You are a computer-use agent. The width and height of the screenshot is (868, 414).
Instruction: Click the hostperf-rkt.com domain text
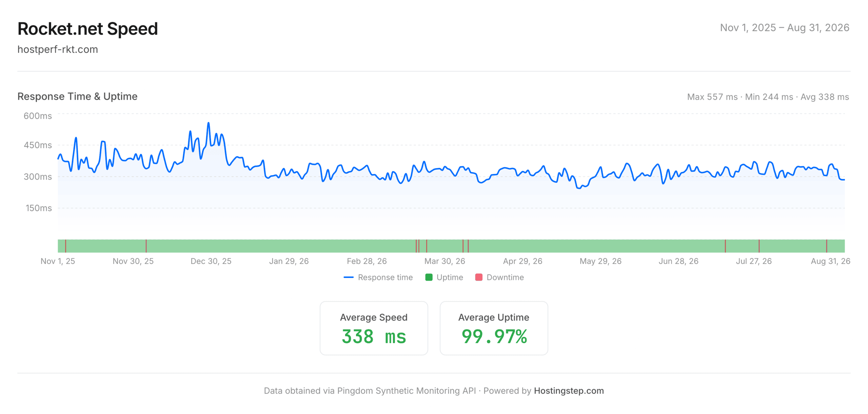tap(58, 50)
